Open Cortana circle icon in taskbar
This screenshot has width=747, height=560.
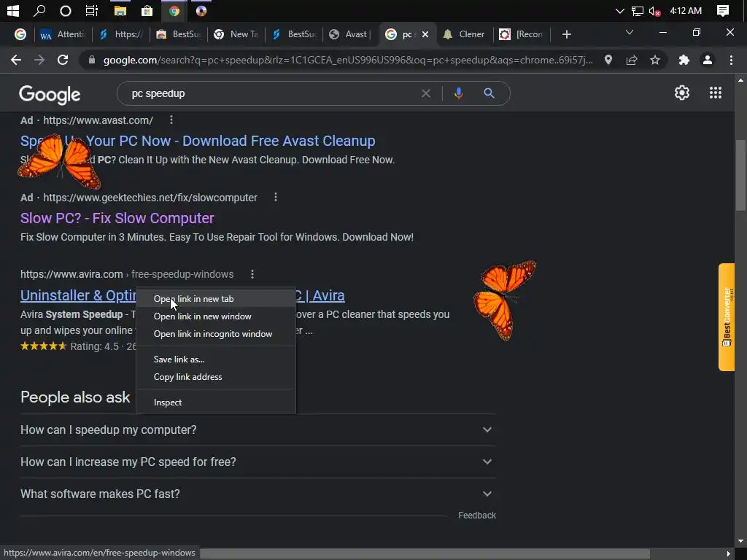pyautogui.click(x=66, y=11)
